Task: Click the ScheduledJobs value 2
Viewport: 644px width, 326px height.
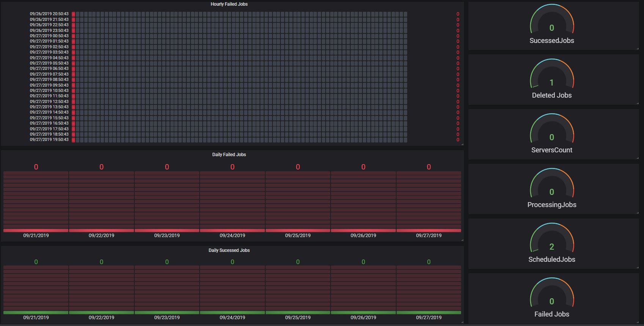Action: pyautogui.click(x=552, y=247)
